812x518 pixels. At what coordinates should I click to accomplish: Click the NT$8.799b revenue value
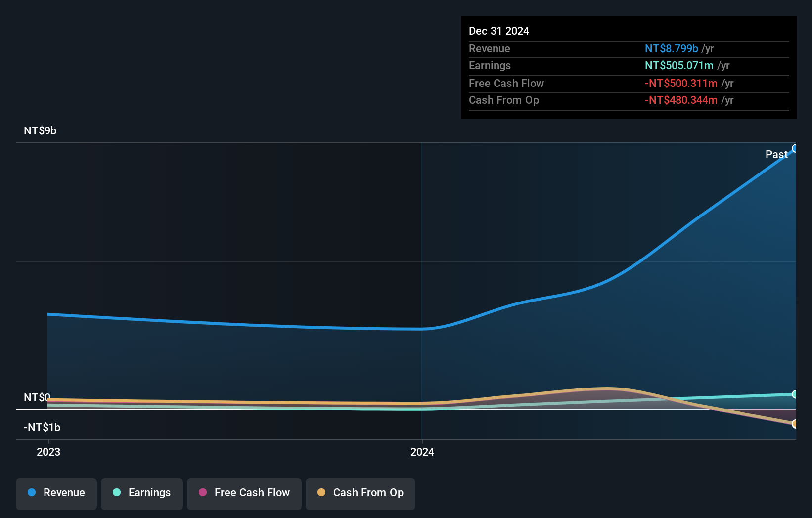pyautogui.click(x=672, y=49)
